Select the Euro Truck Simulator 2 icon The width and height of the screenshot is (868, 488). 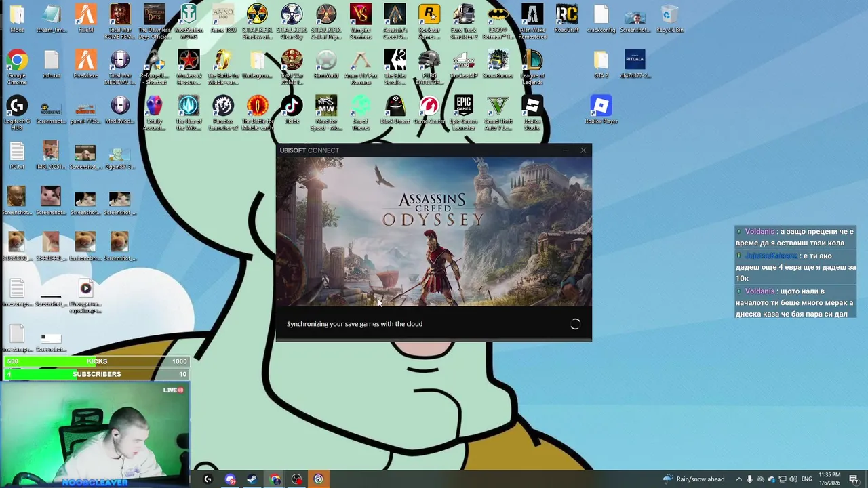tap(464, 22)
